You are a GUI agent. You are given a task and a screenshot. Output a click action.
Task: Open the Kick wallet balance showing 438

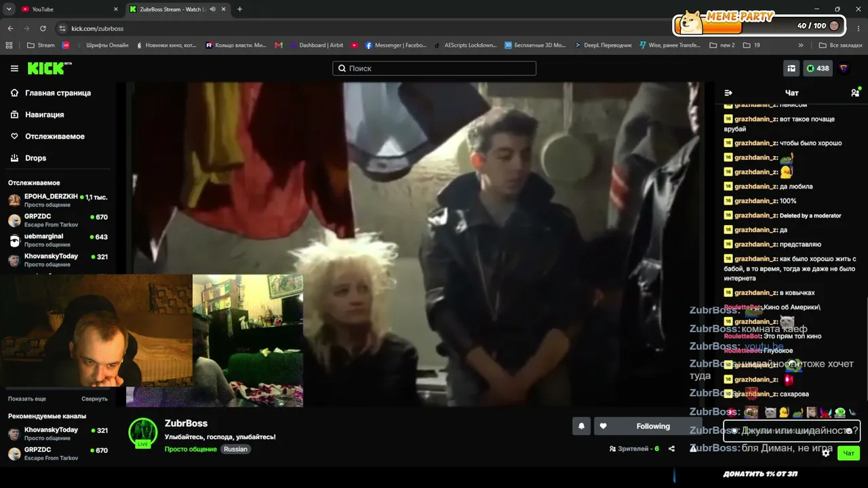coord(818,68)
